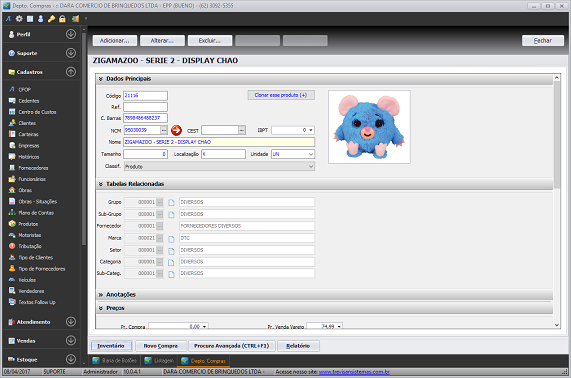Collapse the Dados Principais section
Image resolution: width=571 pixels, height=378 pixels.
(x=101, y=79)
